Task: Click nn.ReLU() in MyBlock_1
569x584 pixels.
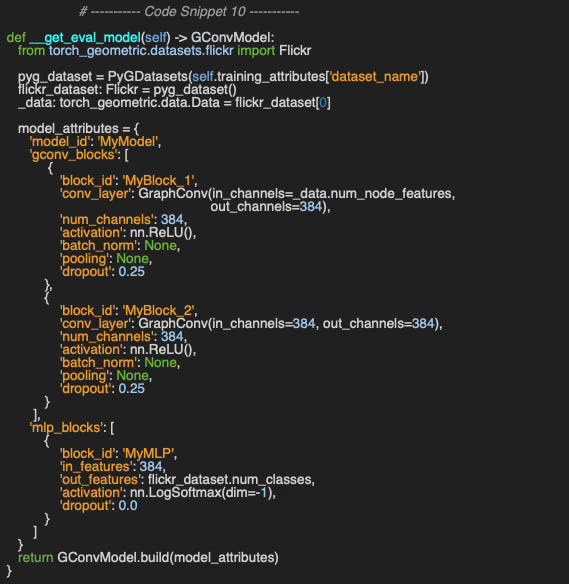Action: [161, 233]
